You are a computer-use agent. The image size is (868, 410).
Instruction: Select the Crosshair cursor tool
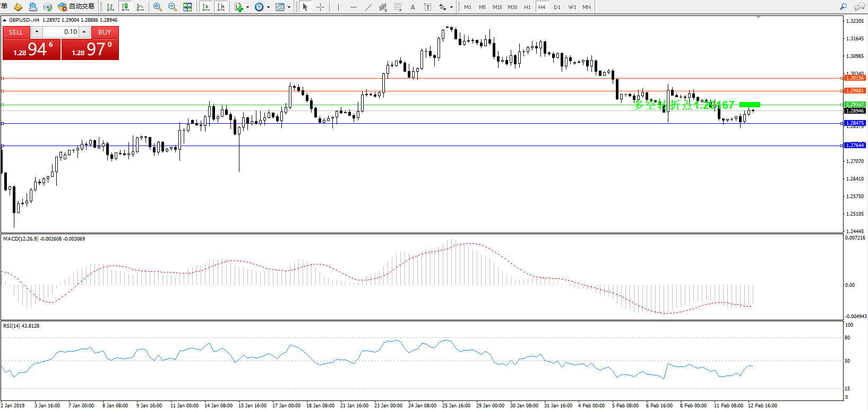(321, 7)
